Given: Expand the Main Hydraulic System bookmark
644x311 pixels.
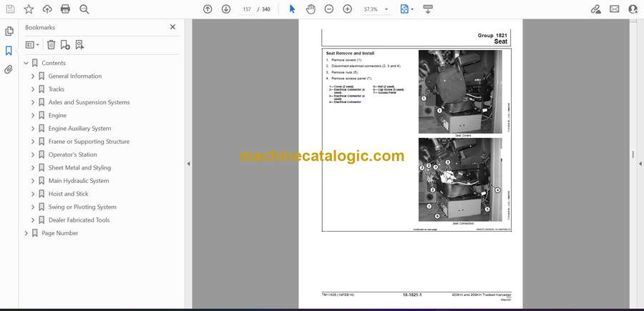Looking at the screenshot, I should [33, 181].
